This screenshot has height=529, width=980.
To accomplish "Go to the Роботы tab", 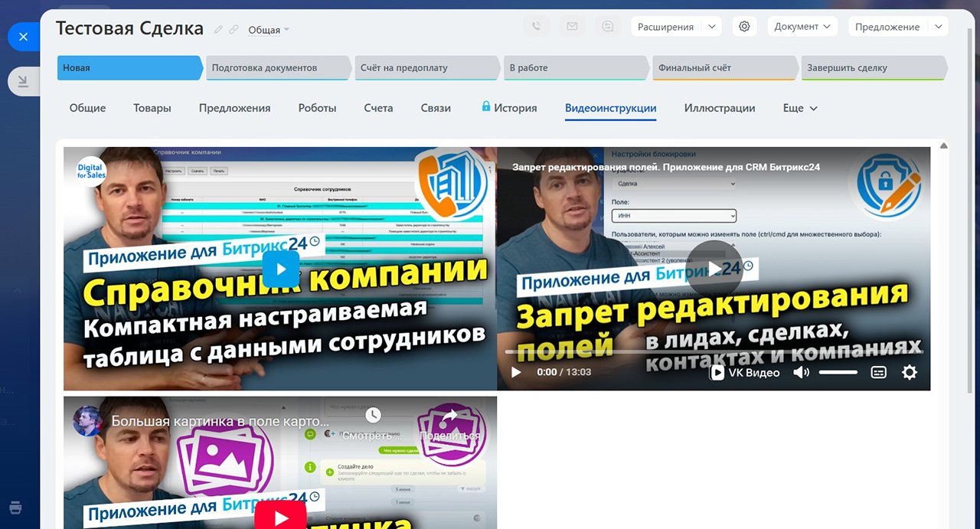I will (x=317, y=108).
